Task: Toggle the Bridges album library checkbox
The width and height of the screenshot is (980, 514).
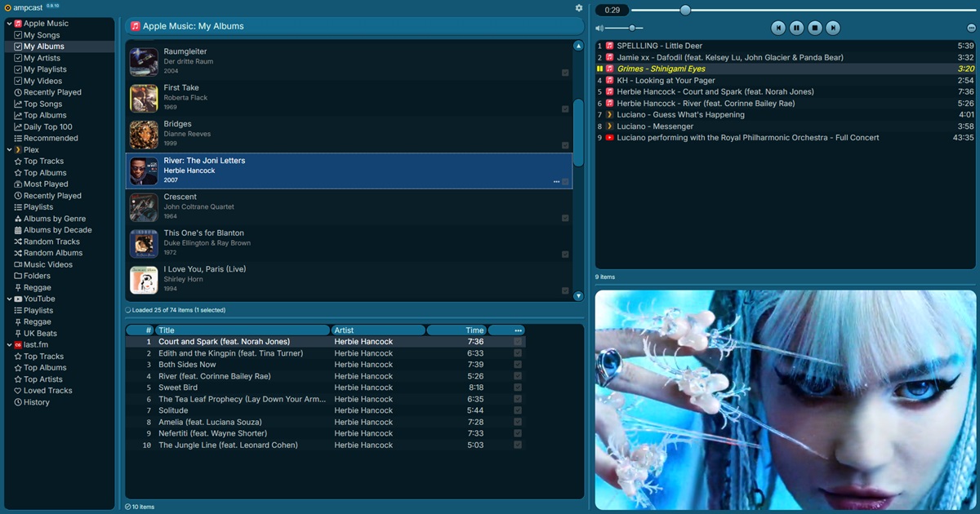Action: (x=565, y=145)
